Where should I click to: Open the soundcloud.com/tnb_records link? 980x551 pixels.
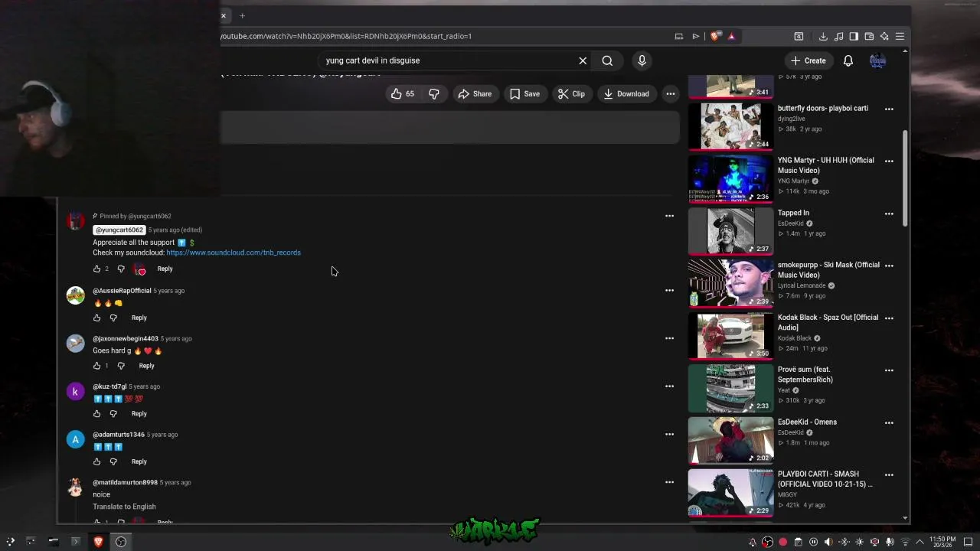[x=234, y=253]
